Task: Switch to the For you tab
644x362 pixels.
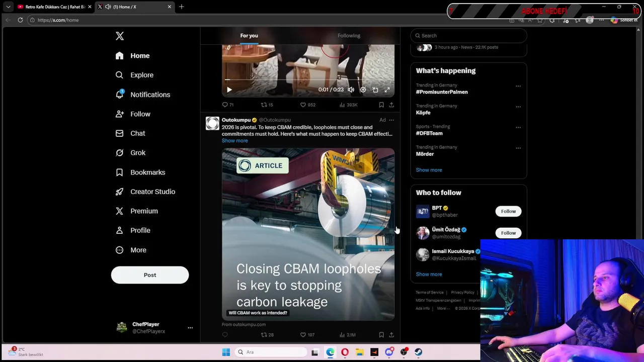Action: click(249, 36)
